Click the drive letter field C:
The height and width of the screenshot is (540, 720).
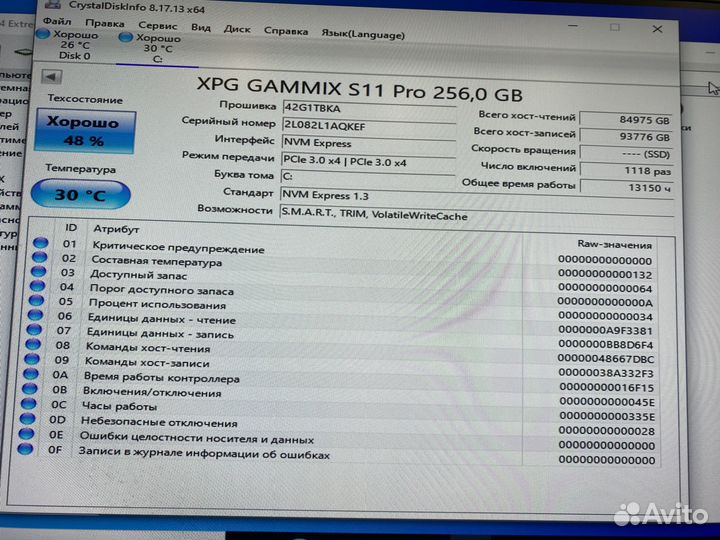[367, 177]
